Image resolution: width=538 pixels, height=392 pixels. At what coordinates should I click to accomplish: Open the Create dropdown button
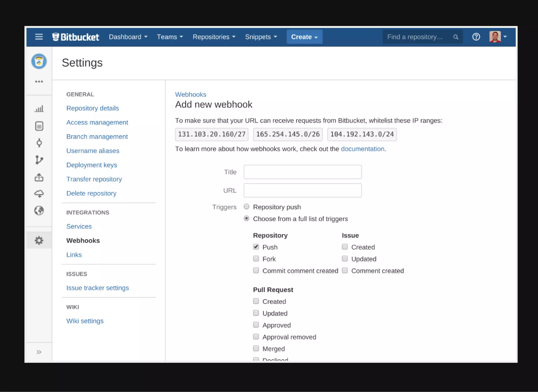click(x=304, y=37)
